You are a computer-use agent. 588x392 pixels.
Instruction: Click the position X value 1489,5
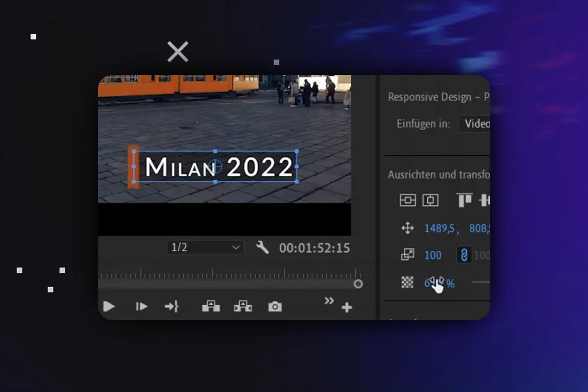pyautogui.click(x=439, y=228)
